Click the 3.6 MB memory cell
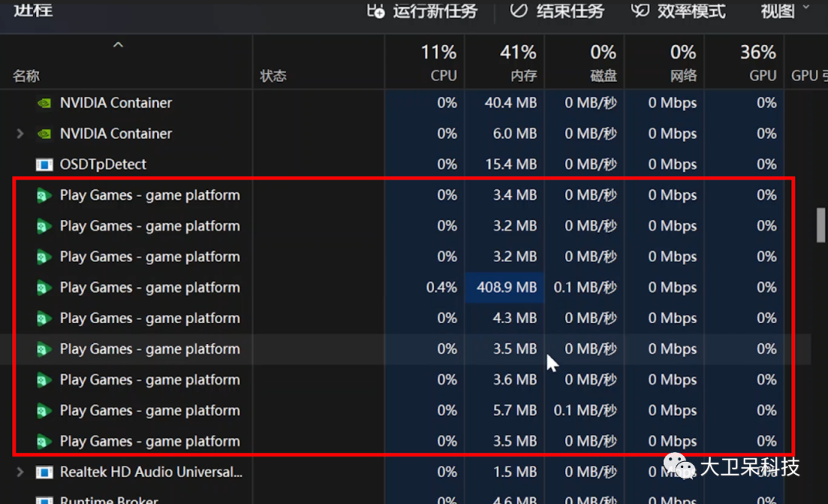The height and width of the screenshot is (504, 828). coord(504,380)
